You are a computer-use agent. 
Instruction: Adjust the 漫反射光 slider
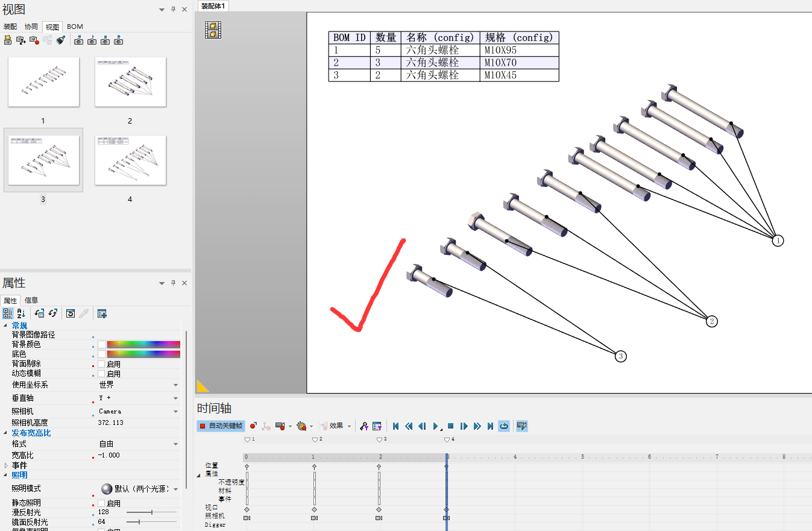(x=151, y=512)
